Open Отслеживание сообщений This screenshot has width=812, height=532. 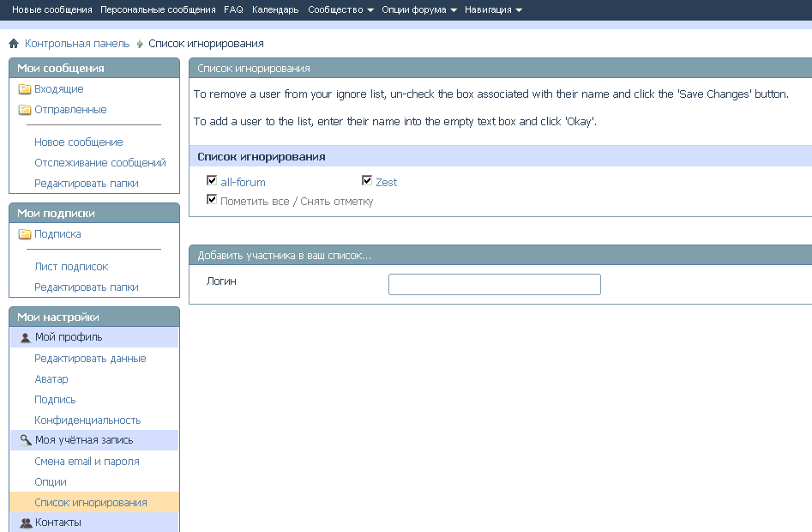[x=100, y=163]
